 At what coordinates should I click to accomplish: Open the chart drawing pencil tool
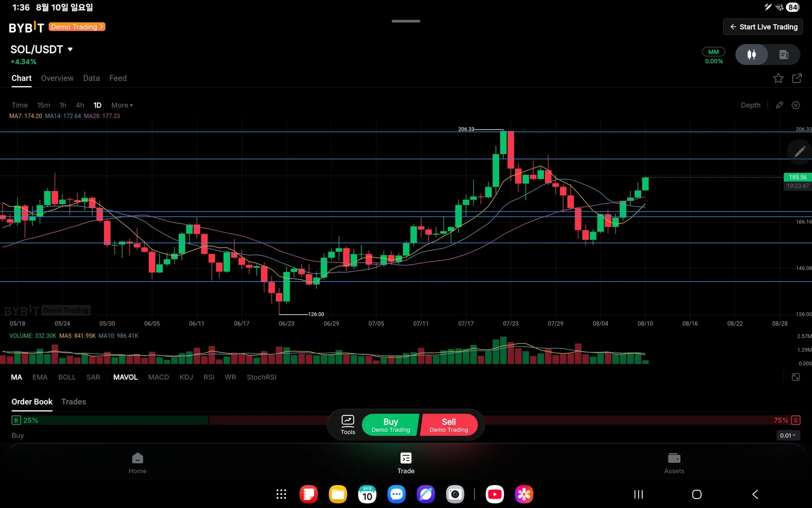780,105
